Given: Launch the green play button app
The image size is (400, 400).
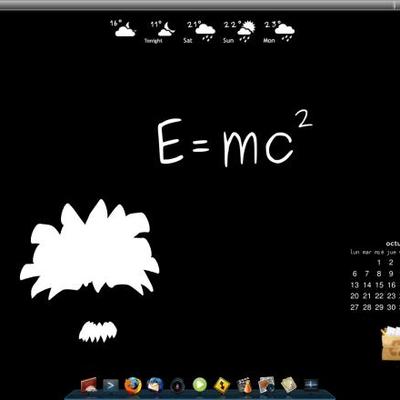Looking at the screenshot, I should pos(200,385).
